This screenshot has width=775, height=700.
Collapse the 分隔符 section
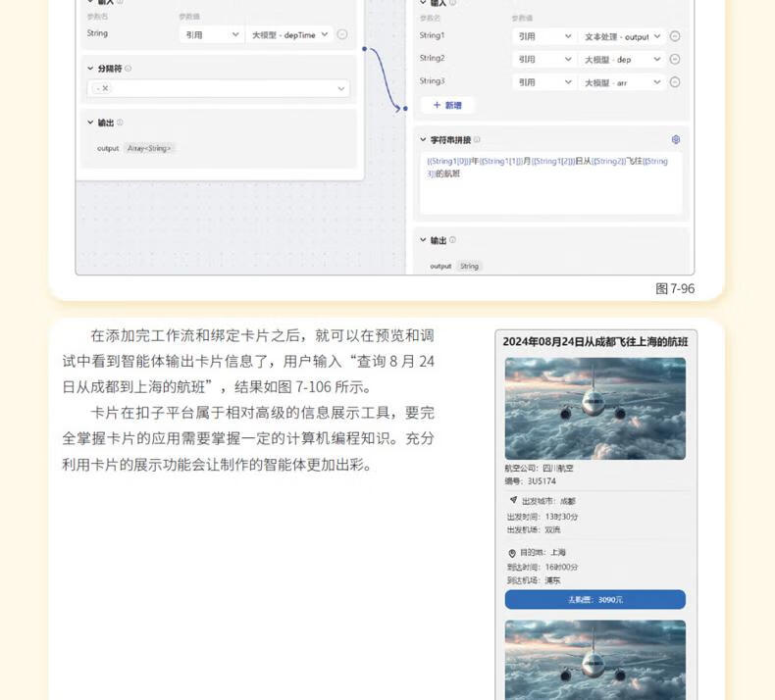click(x=90, y=69)
